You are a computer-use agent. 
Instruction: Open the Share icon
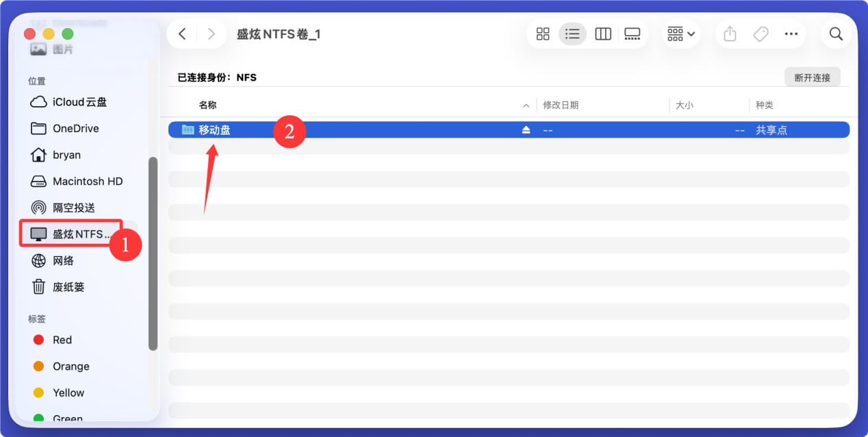[730, 34]
